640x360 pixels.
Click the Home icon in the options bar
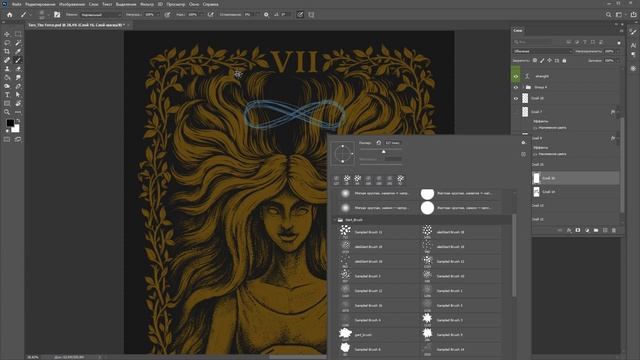(x=9, y=15)
